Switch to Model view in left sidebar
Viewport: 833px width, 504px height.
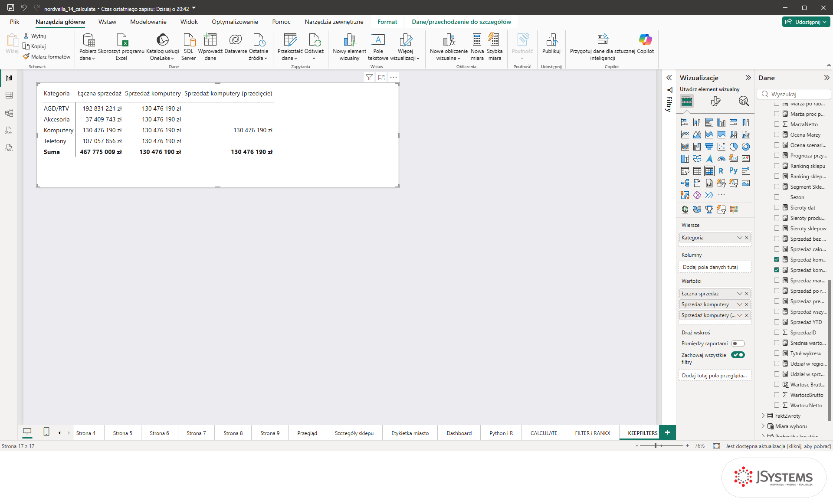(x=9, y=113)
